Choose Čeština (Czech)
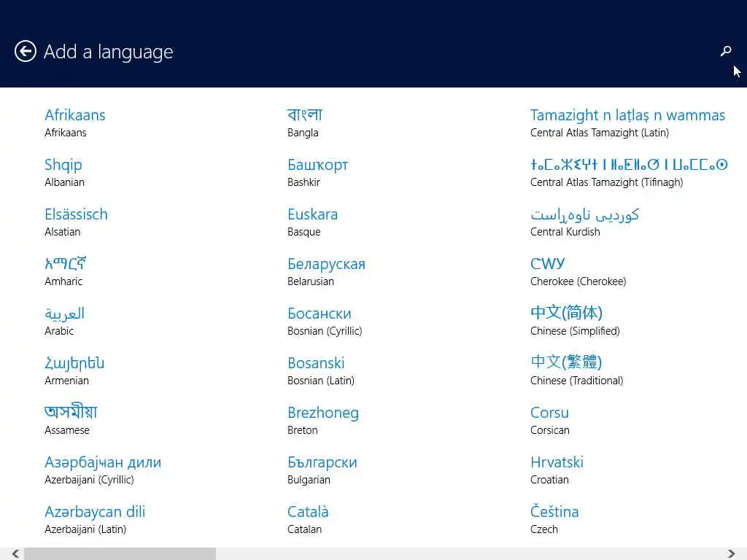This screenshot has height=560, width=747. 554,519
